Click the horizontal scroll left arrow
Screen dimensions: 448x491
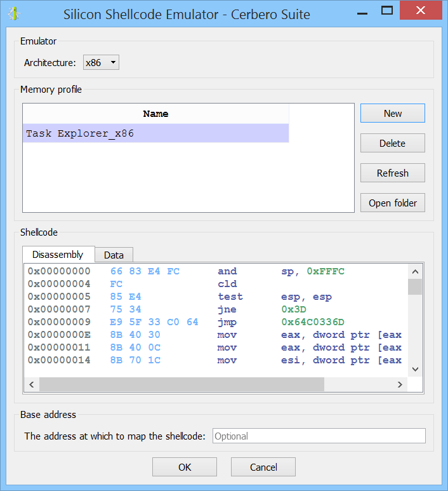(32, 384)
